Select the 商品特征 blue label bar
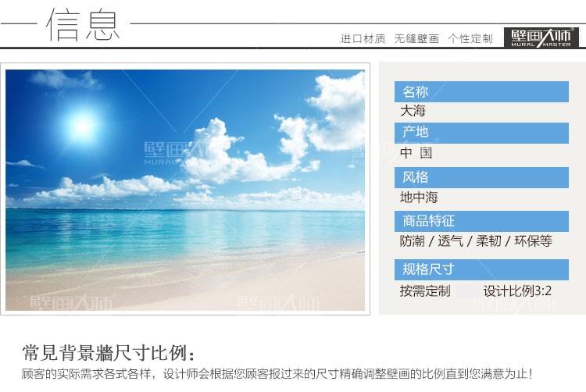This screenshot has height=392, width=586. tap(481, 222)
